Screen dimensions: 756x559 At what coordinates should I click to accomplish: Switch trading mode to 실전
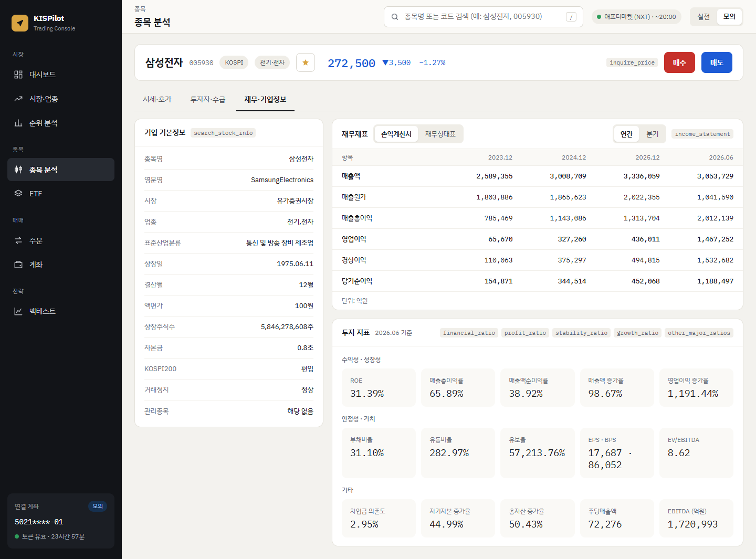pos(703,17)
